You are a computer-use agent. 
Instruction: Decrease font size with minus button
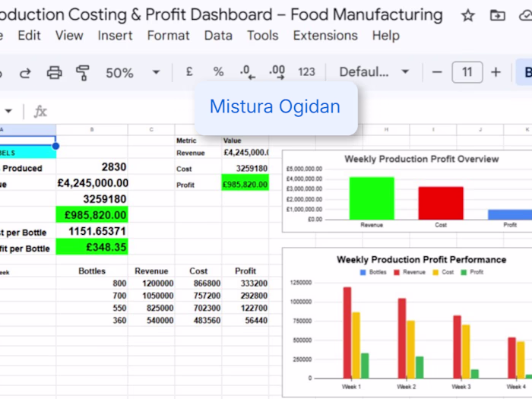[437, 72]
